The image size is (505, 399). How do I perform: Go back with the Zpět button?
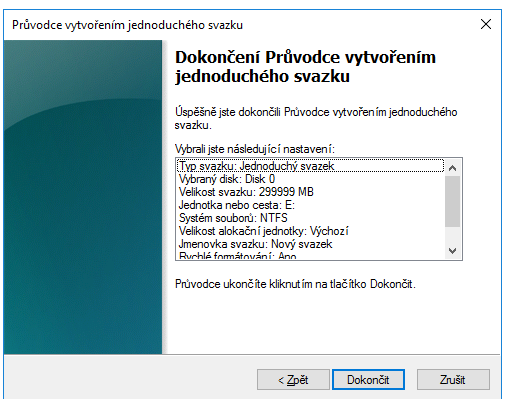coord(293,379)
